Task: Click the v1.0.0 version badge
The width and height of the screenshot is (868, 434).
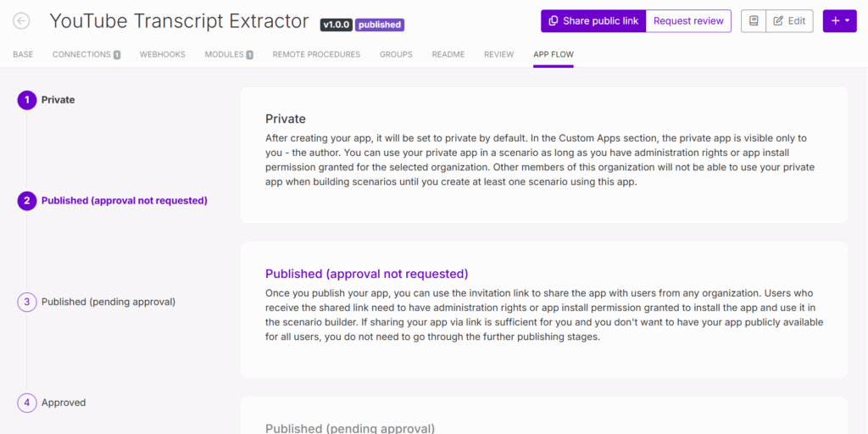Action: pyautogui.click(x=336, y=25)
